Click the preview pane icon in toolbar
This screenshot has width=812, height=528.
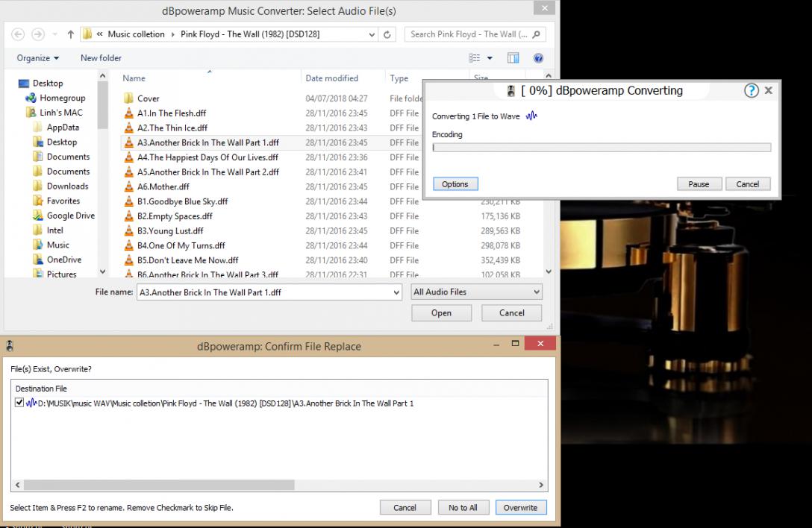click(513, 58)
